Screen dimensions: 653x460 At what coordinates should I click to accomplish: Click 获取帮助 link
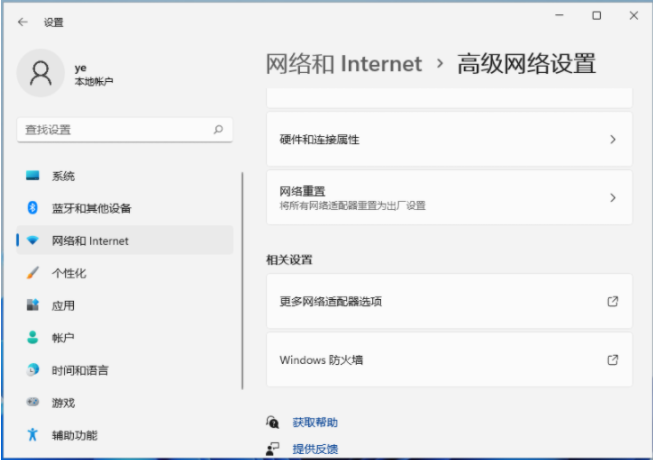click(315, 423)
